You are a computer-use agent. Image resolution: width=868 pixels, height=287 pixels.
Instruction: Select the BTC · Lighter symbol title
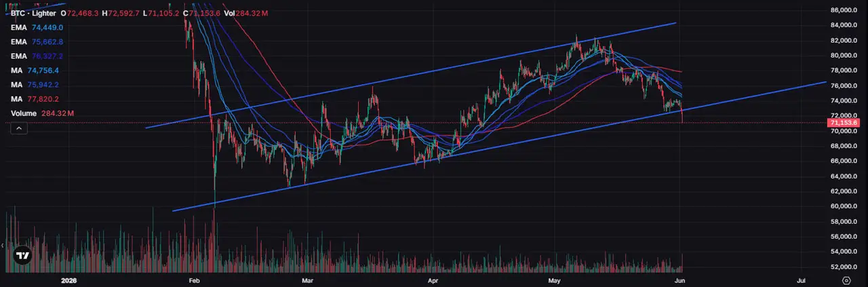pyautogui.click(x=33, y=13)
